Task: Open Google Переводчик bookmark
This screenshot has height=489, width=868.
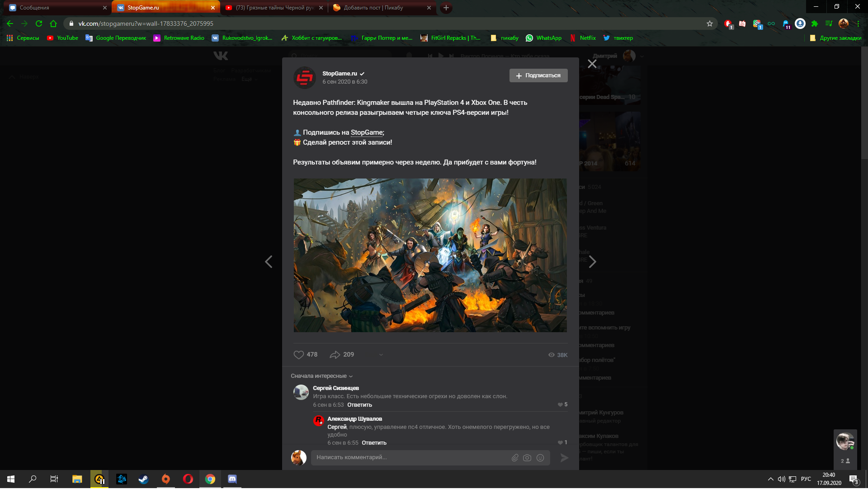Action: (x=116, y=38)
